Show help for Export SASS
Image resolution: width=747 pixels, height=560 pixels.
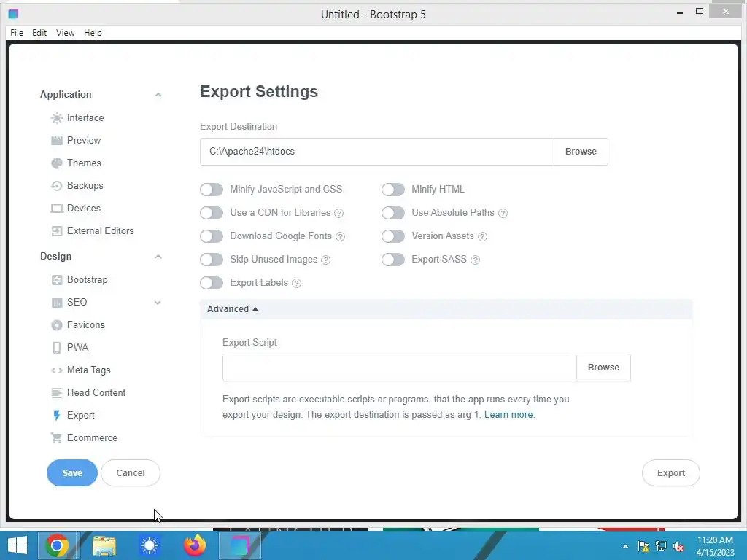475,260
